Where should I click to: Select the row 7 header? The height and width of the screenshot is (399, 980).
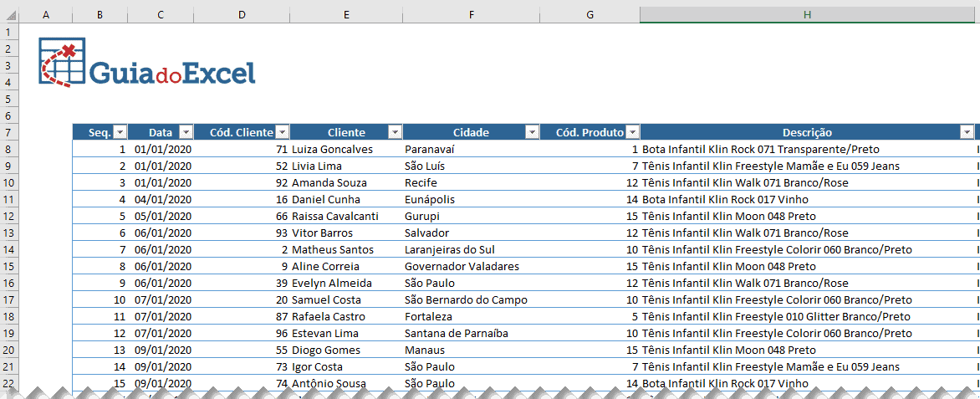(x=9, y=132)
